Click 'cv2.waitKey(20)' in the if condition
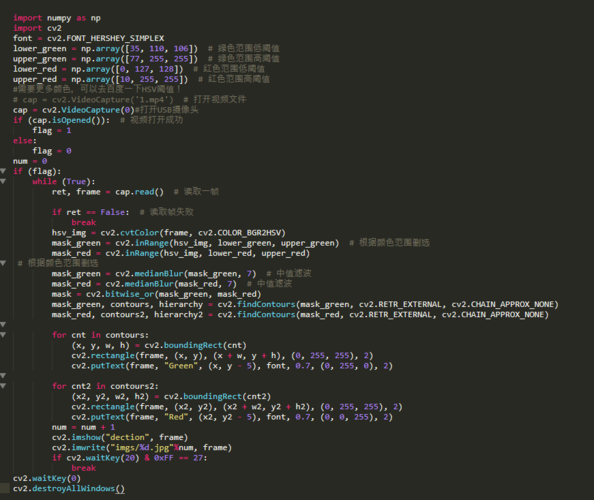 [103, 458]
